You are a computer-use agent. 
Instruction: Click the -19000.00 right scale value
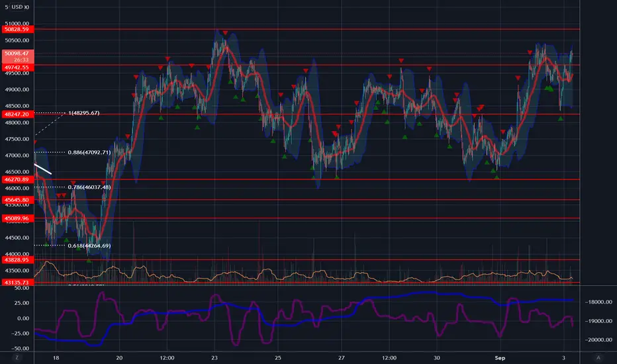(598, 321)
